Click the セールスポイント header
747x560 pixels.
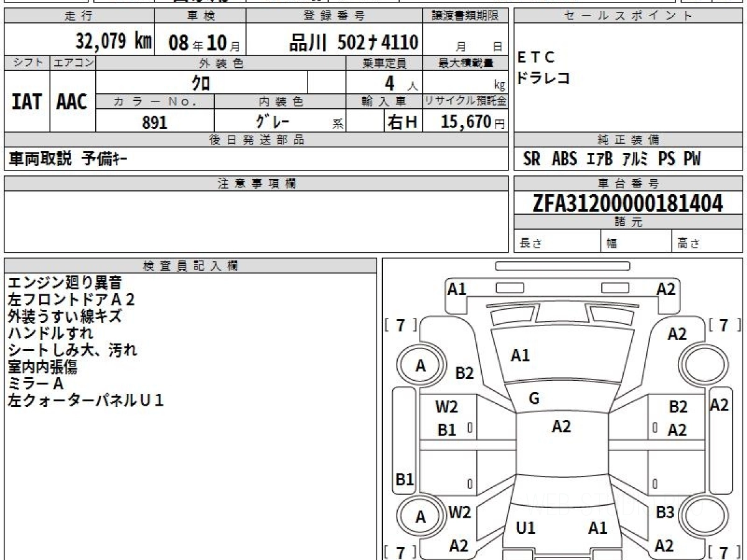point(628,16)
